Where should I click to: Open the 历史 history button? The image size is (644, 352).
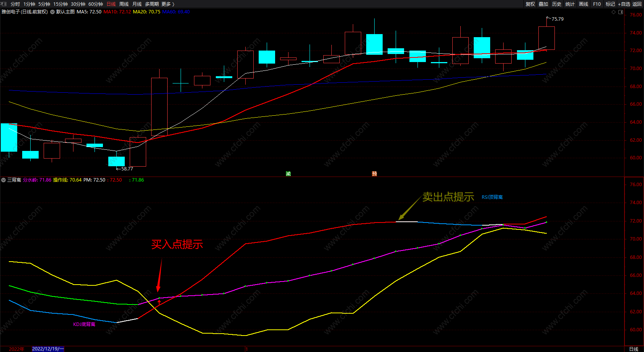(x=557, y=4)
